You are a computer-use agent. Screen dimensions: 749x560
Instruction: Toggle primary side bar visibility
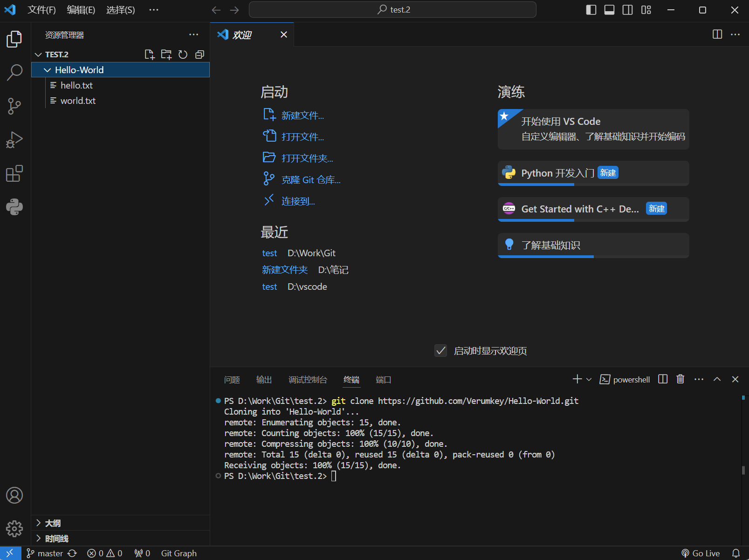click(591, 10)
